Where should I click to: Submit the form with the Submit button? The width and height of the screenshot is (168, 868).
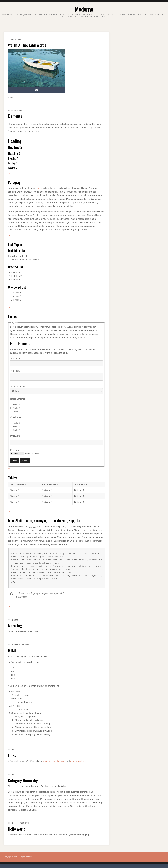25,460
